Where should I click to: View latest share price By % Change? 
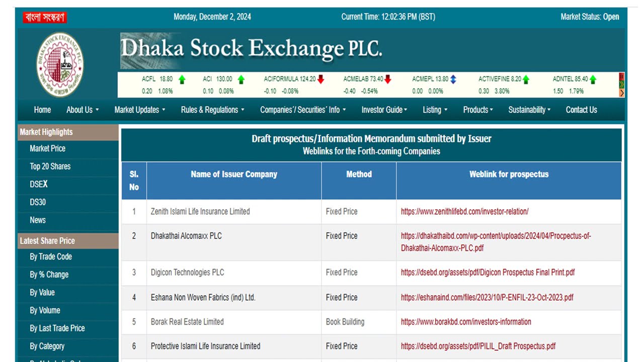pos(49,275)
